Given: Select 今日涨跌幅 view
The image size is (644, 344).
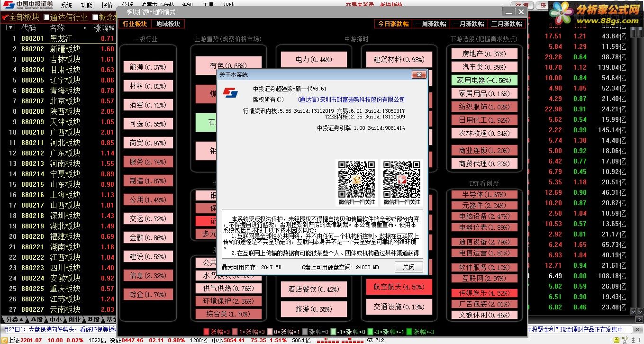Looking at the screenshot, I should click(393, 24).
